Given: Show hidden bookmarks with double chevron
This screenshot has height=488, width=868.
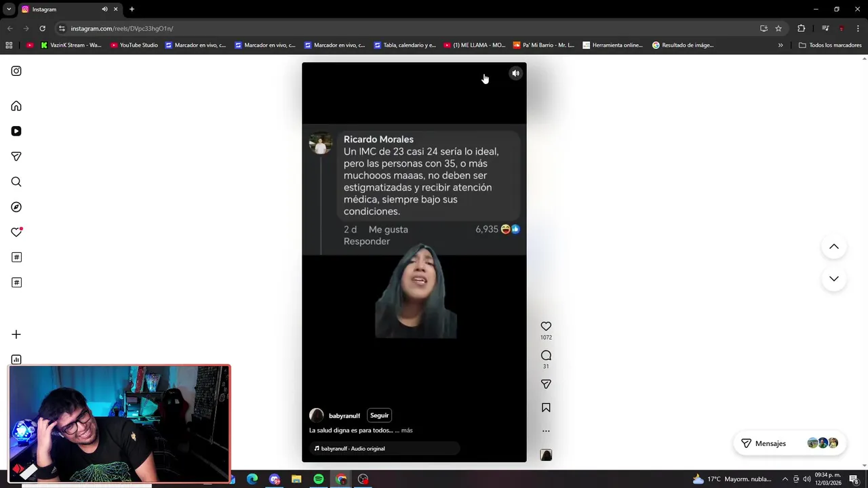Looking at the screenshot, I should click(x=781, y=45).
